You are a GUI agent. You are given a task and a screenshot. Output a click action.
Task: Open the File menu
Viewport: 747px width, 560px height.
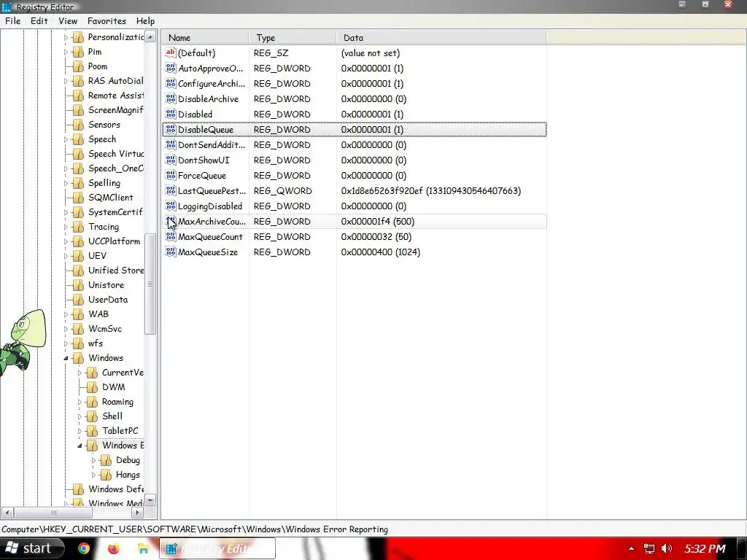click(x=13, y=21)
